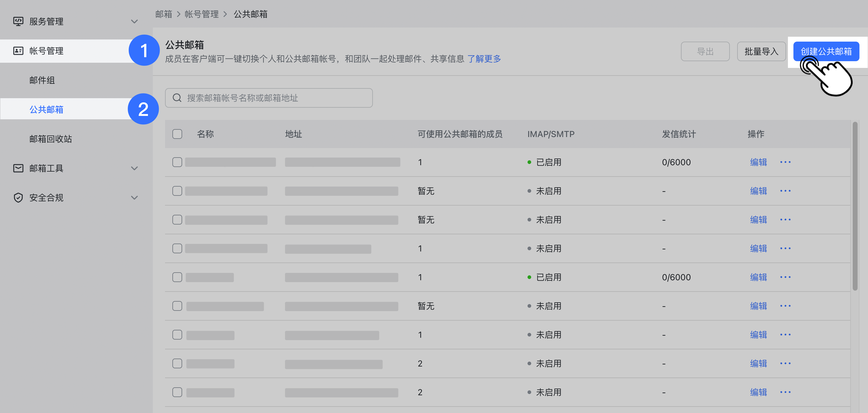
Task: Expand the 安全合规 section chevron
Action: coord(134,198)
